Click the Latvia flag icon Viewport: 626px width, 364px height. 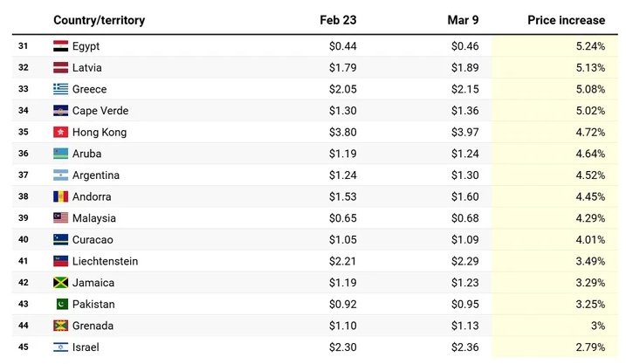[x=61, y=67]
